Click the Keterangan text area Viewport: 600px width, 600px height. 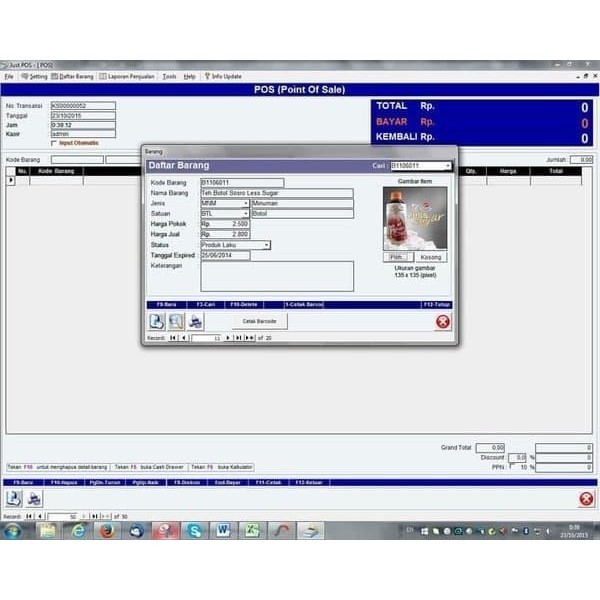point(277,276)
